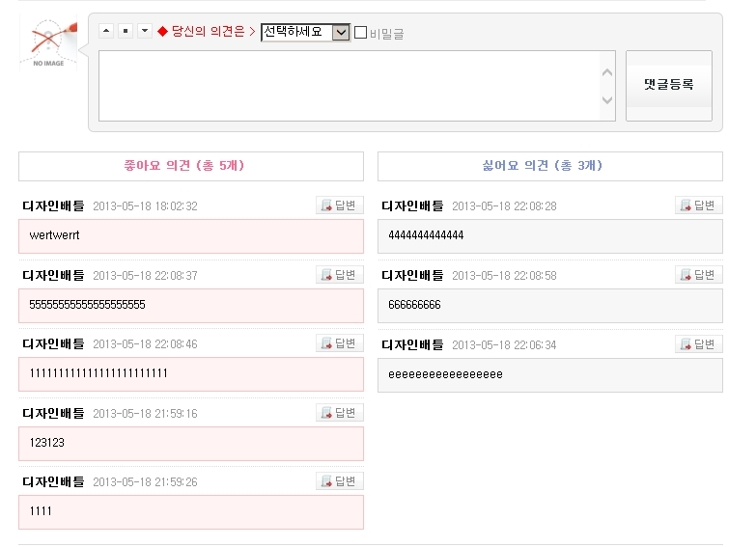The height and width of the screenshot is (547, 756).
Task: Reply to the 1111111111 long comment
Action: (x=340, y=343)
